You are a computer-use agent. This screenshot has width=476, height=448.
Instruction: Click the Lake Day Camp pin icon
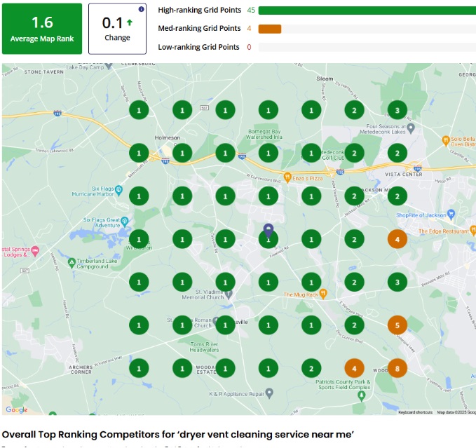tap(109, 66)
